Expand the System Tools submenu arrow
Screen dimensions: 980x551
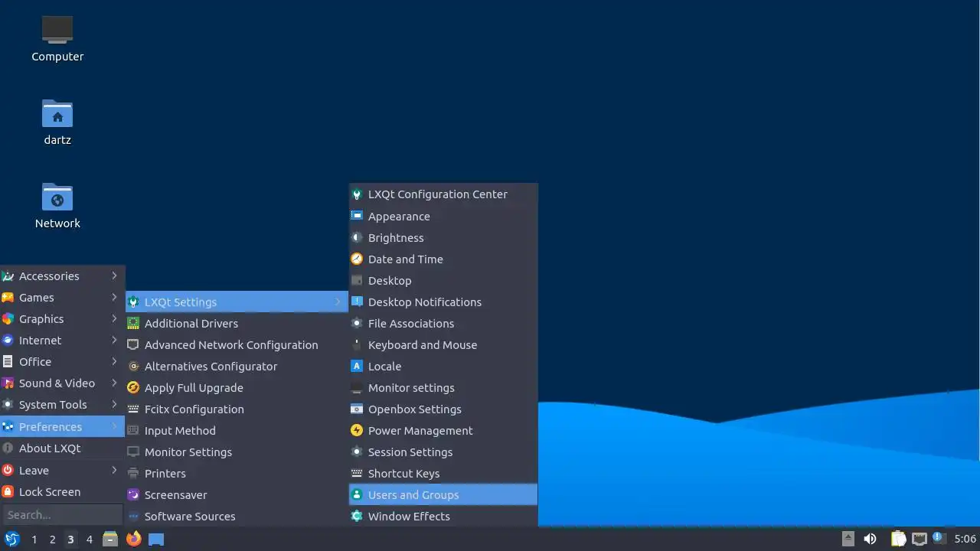pos(114,405)
